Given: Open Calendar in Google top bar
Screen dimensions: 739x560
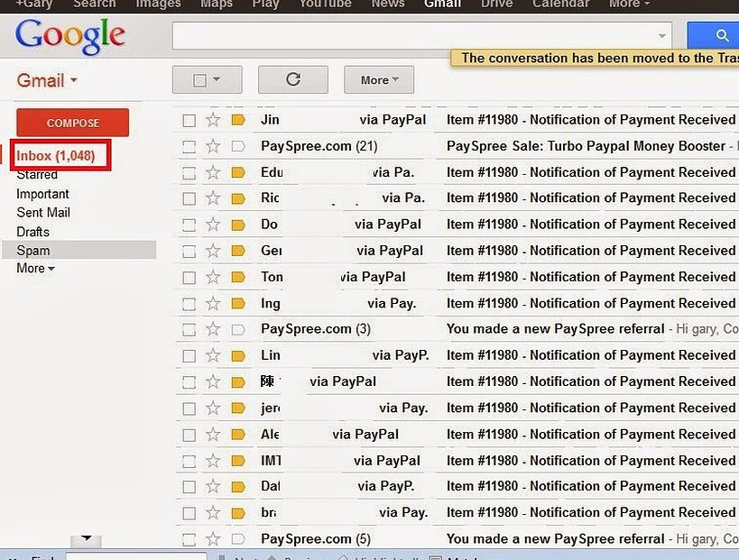Looking at the screenshot, I should pos(561,4).
